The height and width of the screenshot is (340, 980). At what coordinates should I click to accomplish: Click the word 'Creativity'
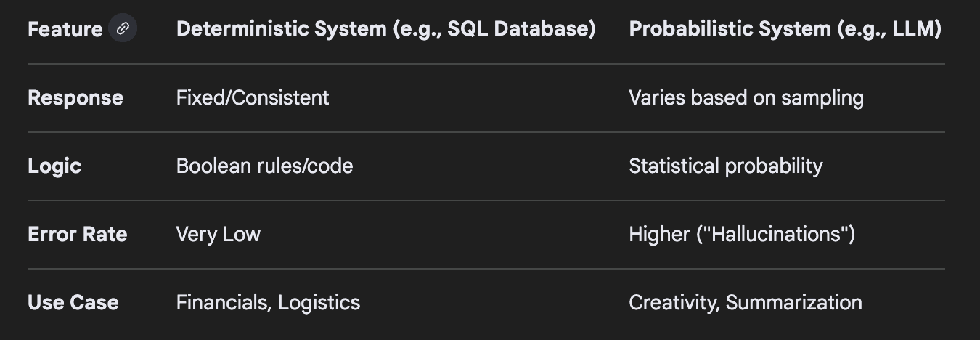pos(673,303)
